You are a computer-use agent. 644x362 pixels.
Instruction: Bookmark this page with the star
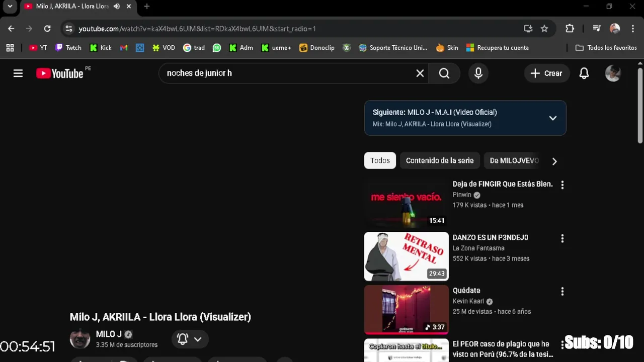[544, 29]
